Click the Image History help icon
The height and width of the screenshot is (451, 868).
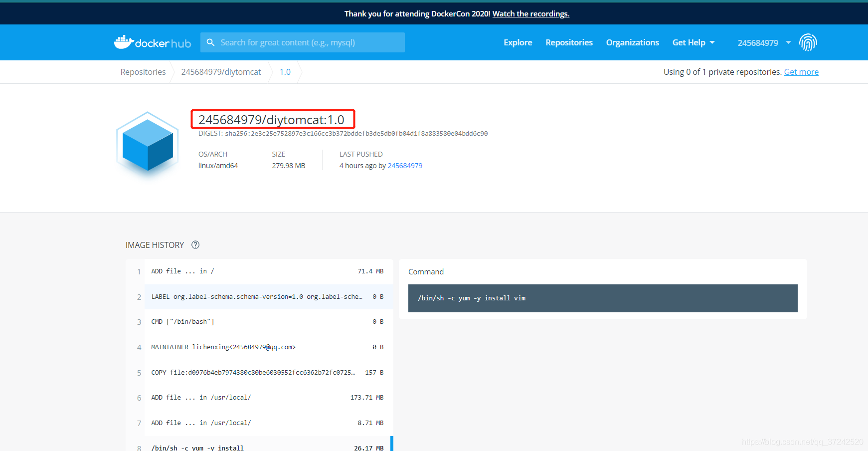click(x=195, y=245)
